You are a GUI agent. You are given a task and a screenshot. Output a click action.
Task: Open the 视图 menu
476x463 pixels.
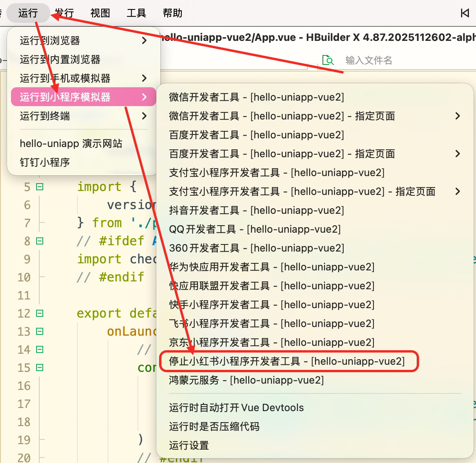click(100, 13)
